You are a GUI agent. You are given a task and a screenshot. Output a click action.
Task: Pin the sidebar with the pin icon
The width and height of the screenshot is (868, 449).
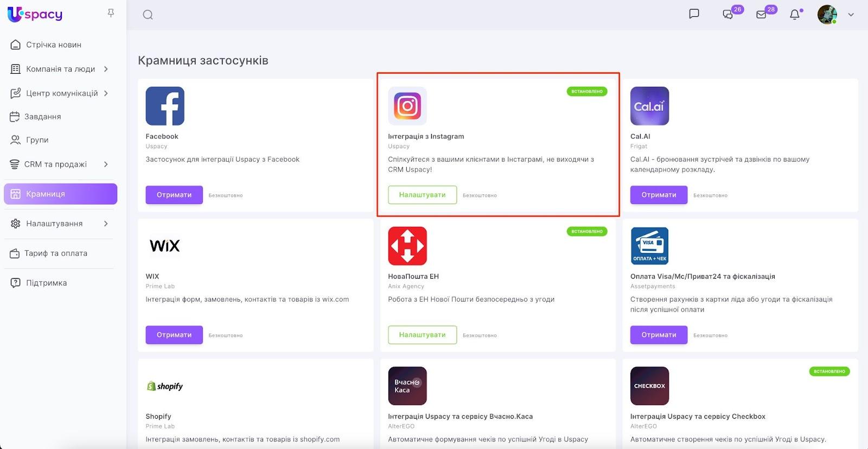click(x=111, y=13)
